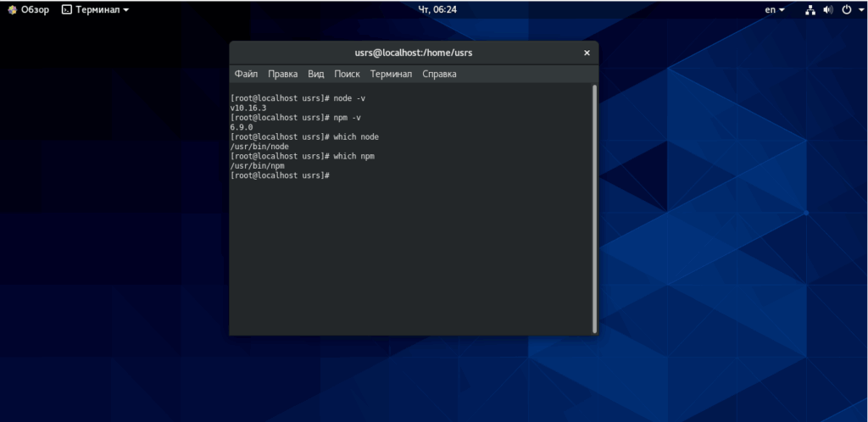Viewport: 868px width, 422px height.
Task: Click the terminal vertical scrollbar
Action: 594,208
